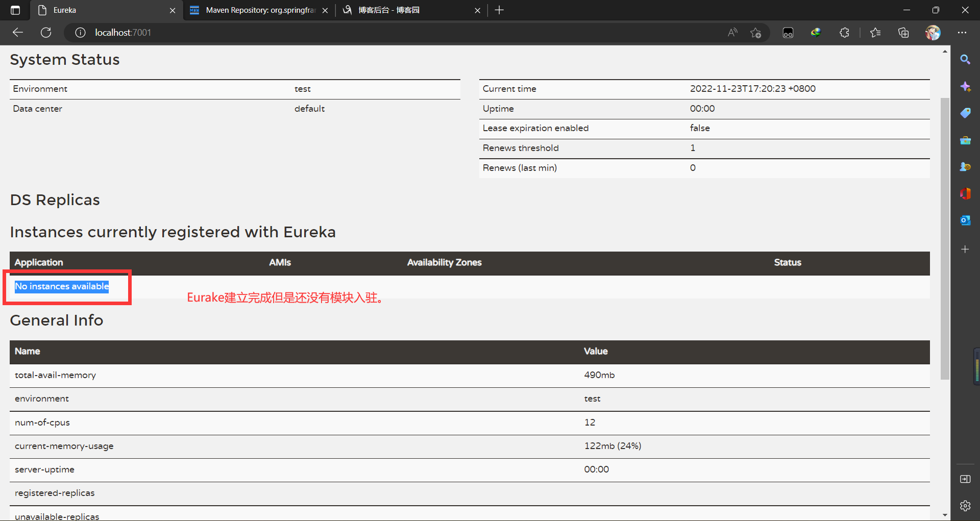Click the Availability Zones column header

[x=445, y=262]
